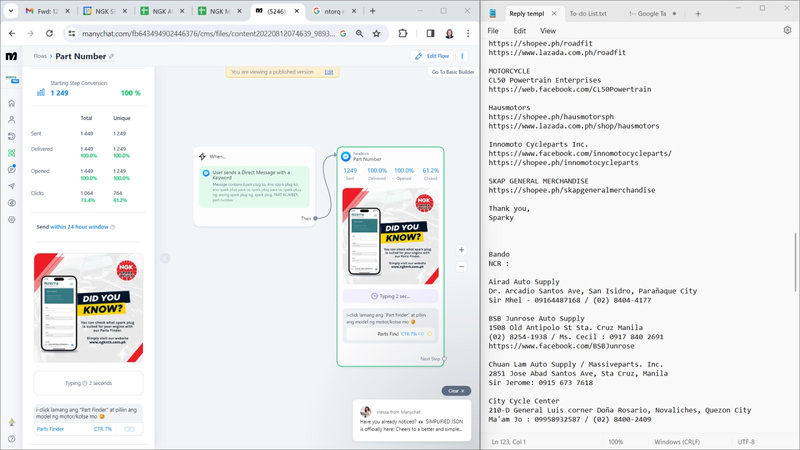Open Chrome three-dot menu
The image size is (800, 450).
point(468,33)
